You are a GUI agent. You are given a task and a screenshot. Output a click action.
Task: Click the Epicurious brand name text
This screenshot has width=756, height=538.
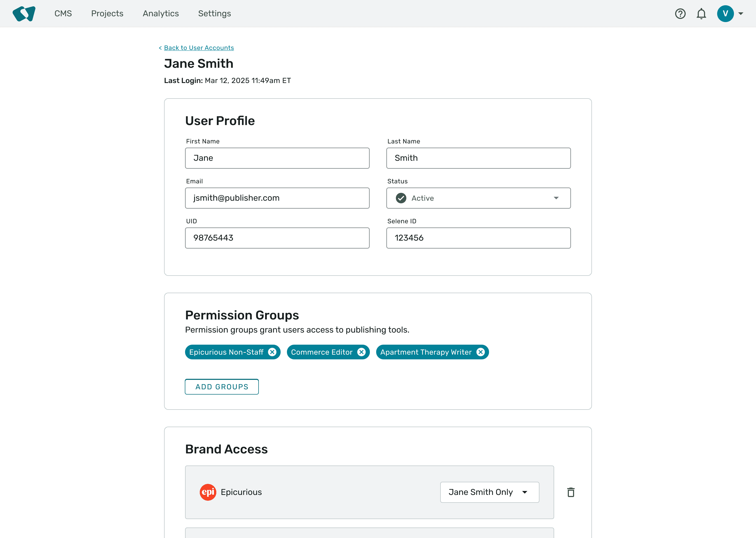[241, 492]
